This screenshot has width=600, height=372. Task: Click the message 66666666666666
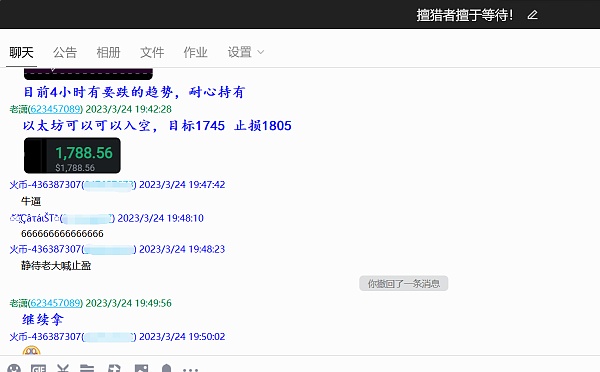62,233
